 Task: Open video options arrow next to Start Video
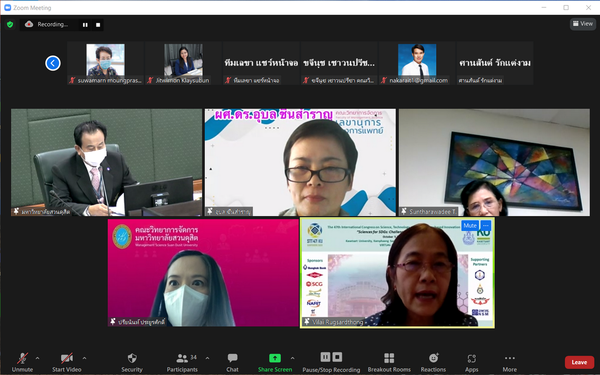[85, 358]
